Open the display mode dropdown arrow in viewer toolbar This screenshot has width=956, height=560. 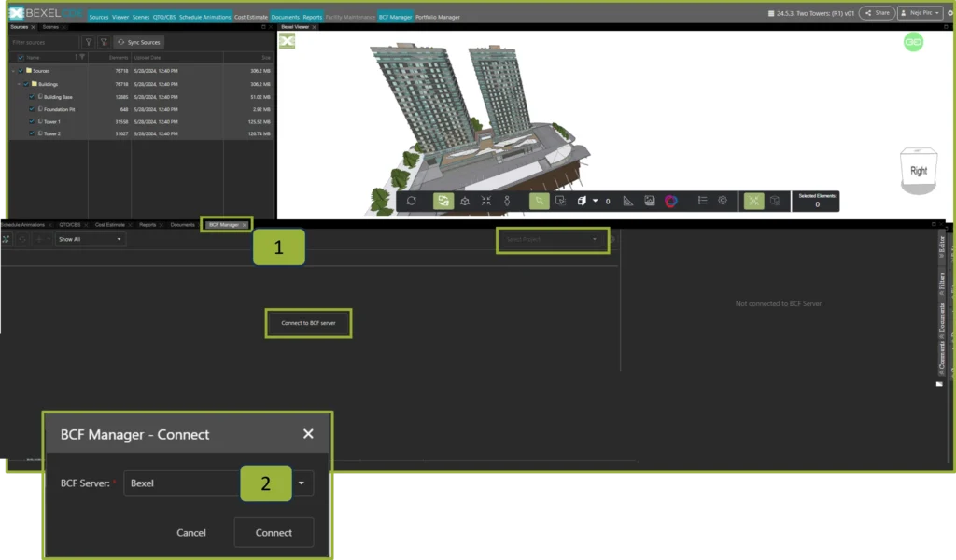(595, 201)
